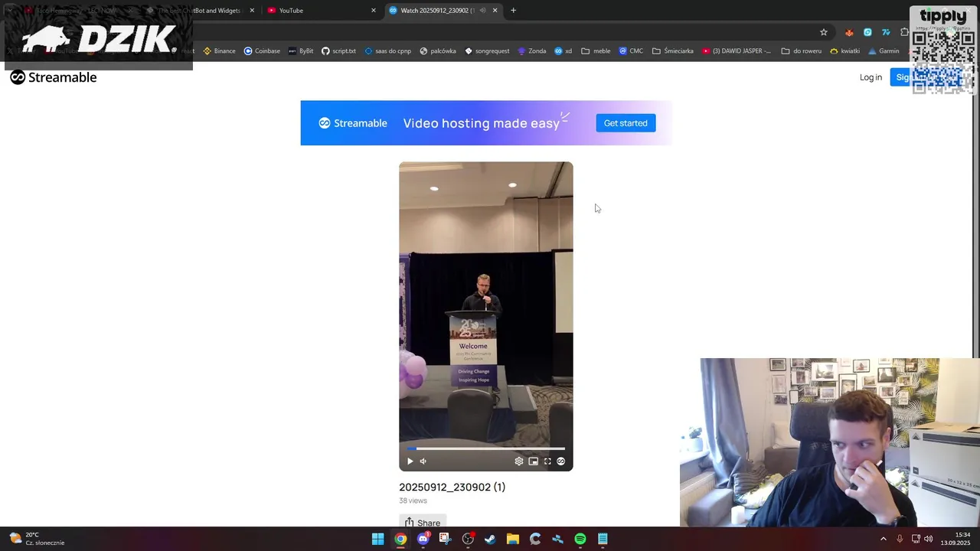Bookmark this page with the star icon
The height and width of the screenshot is (551, 980).
[x=824, y=32]
